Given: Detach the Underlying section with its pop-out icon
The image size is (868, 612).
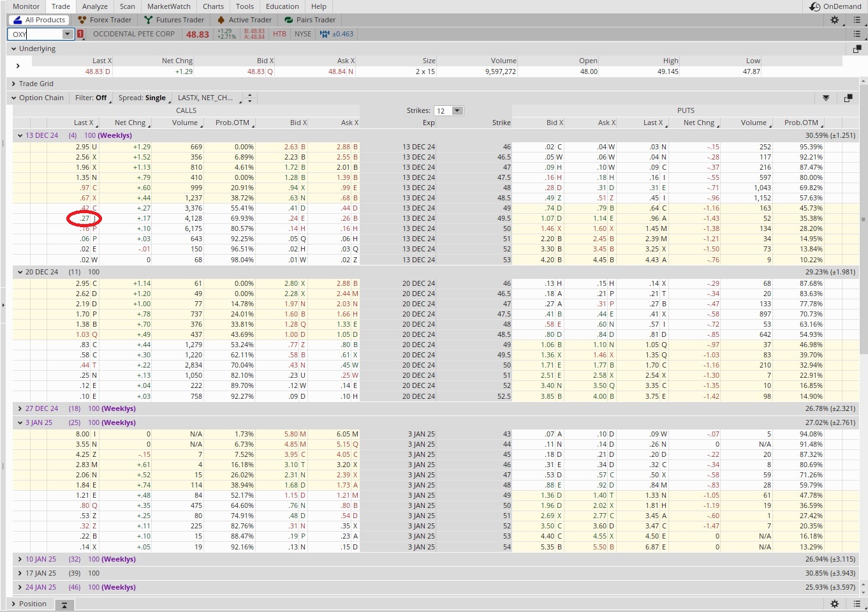Looking at the screenshot, I should tap(857, 49).
